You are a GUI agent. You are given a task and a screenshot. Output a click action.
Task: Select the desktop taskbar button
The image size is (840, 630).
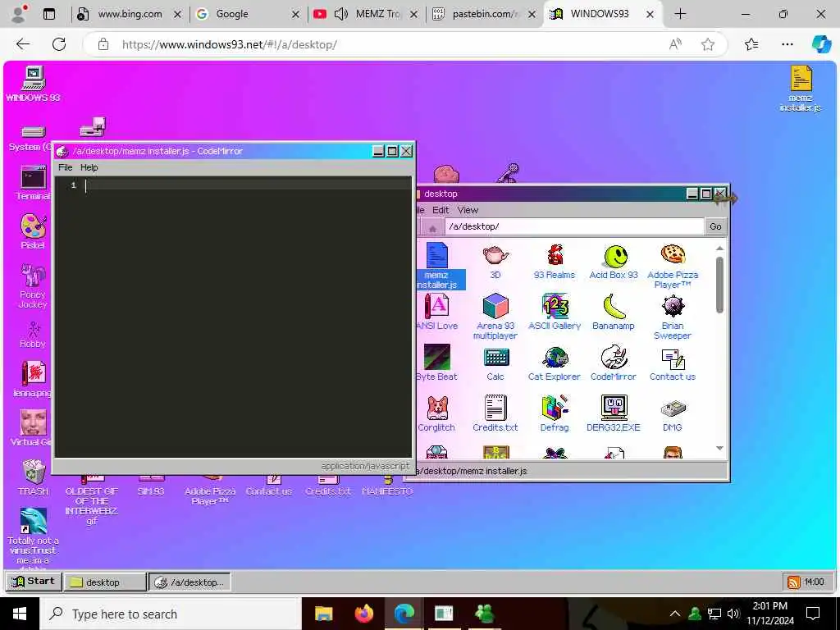[105, 582]
